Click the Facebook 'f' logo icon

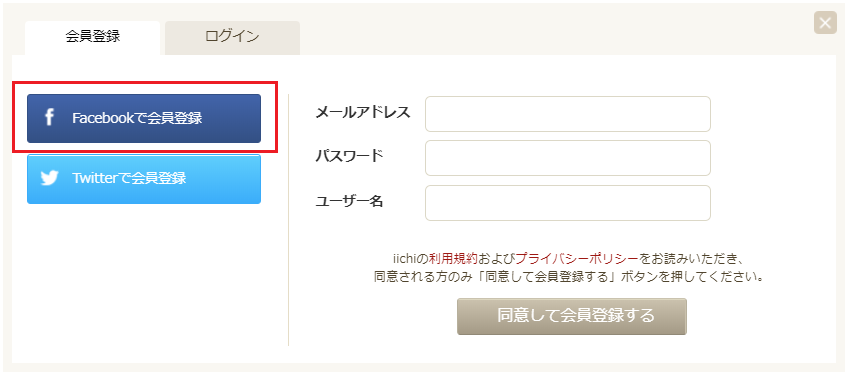(x=49, y=117)
